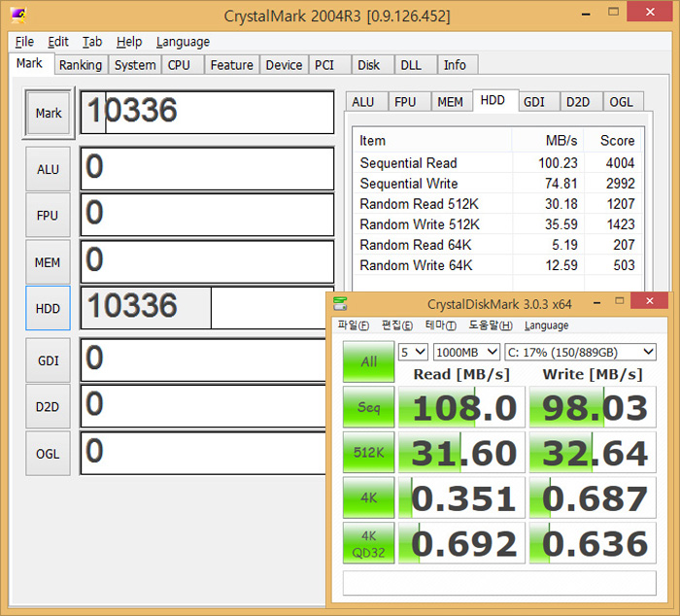Open the 파일(F) menu in CrystalDiskMark
The width and height of the screenshot is (680, 616).
point(353,325)
